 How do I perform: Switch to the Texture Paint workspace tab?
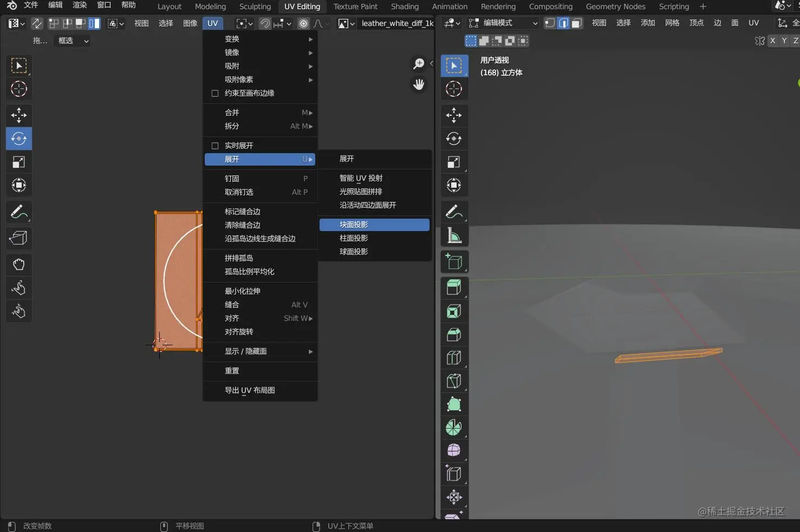point(355,6)
